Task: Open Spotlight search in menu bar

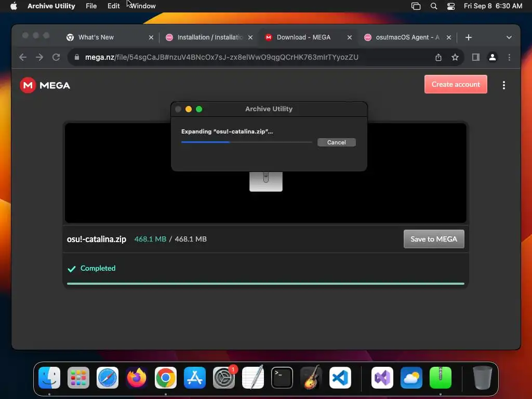Action: (x=434, y=6)
